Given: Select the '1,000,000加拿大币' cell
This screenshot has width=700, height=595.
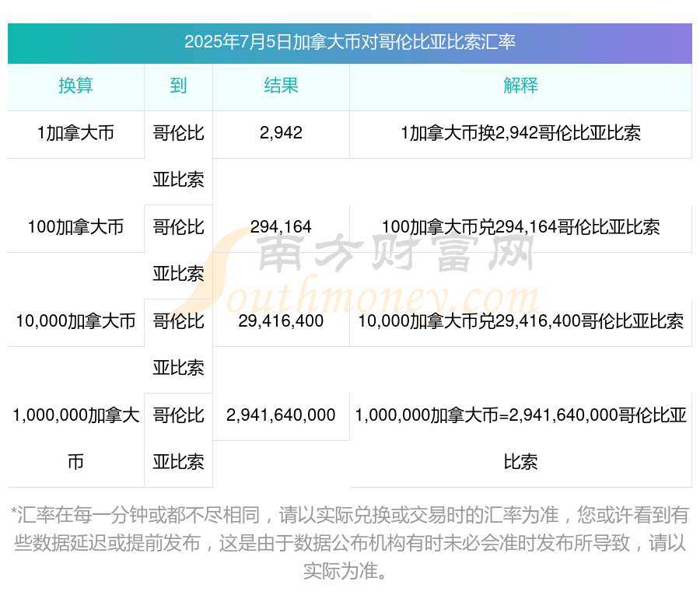Looking at the screenshot, I should tap(75, 439).
